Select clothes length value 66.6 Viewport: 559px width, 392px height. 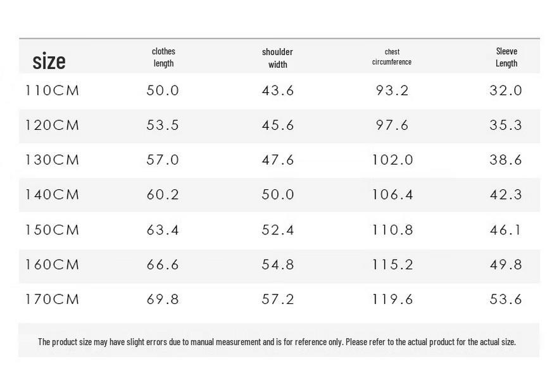point(163,265)
